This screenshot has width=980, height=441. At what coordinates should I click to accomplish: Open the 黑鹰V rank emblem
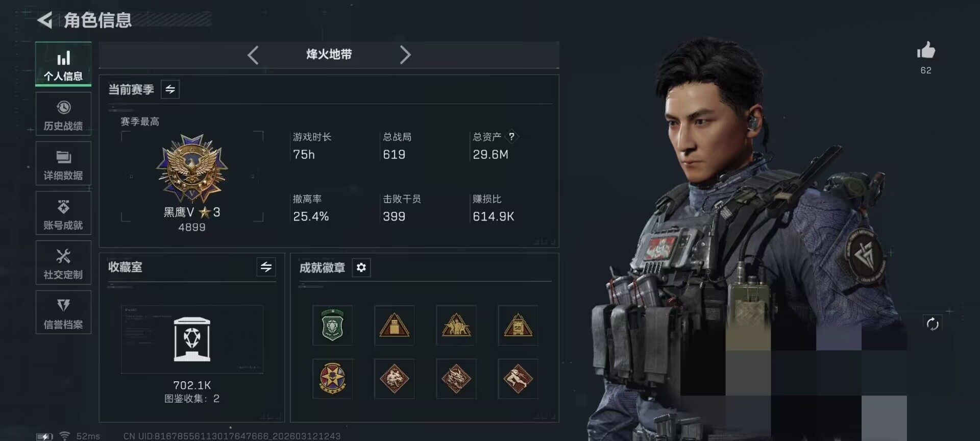(x=192, y=169)
